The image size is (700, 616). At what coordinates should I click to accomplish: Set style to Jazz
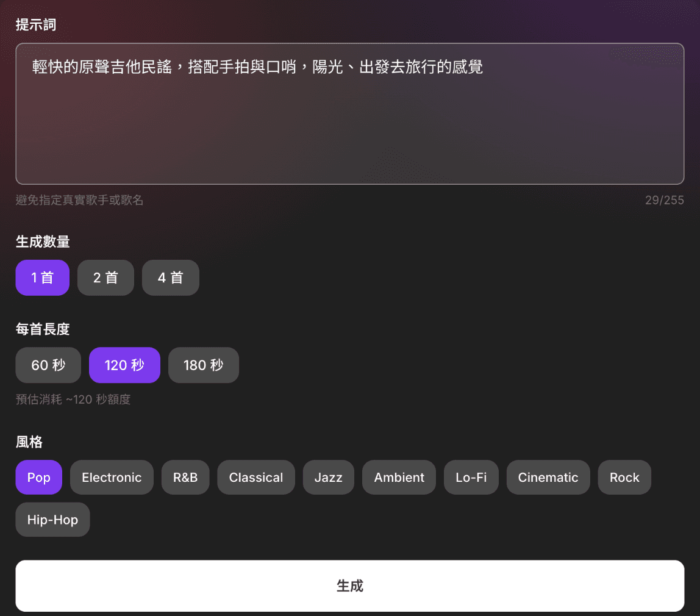(329, 477)
